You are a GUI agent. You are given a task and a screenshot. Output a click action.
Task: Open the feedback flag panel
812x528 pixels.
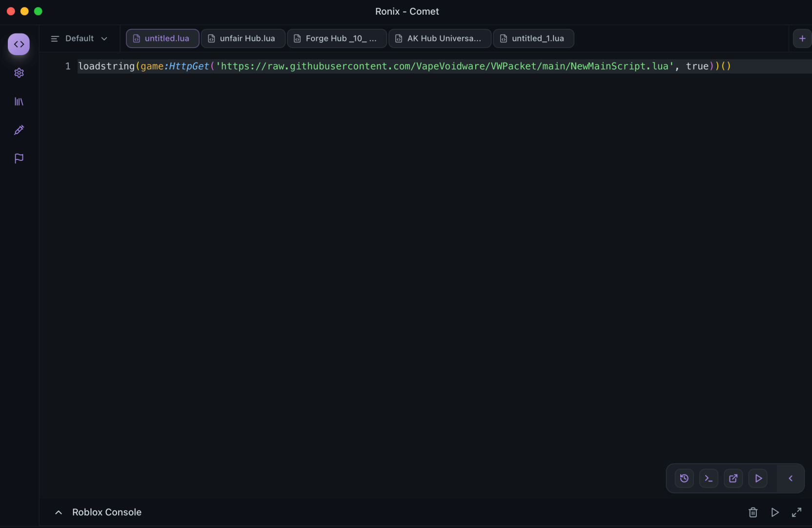19,158
